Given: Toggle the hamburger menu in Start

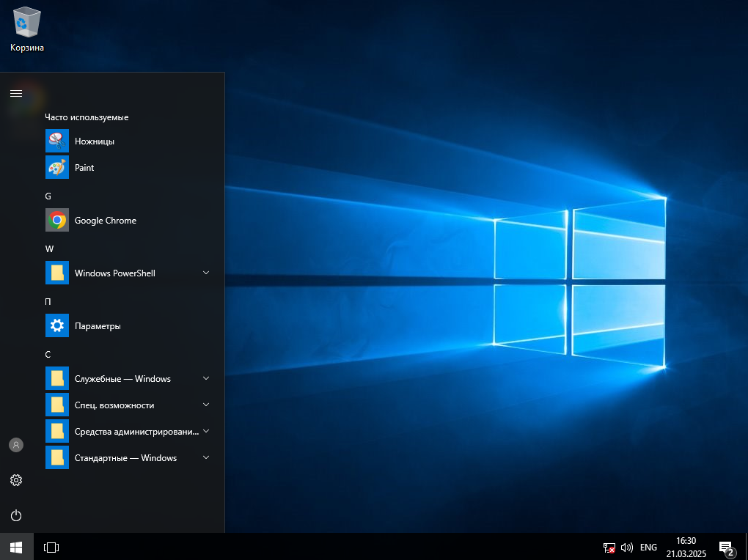Looking at the screenshot, I should pyautogui.click(x=16, y=93).
